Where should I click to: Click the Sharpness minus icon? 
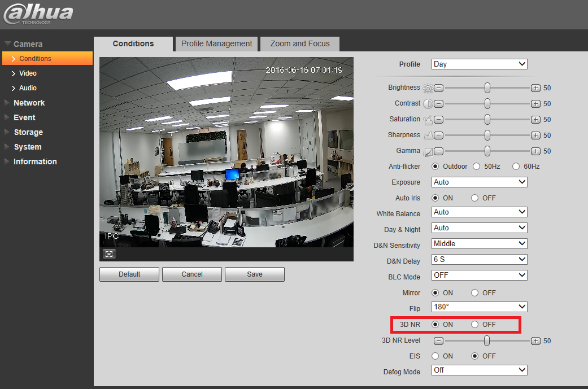click(x=439, y=136)
